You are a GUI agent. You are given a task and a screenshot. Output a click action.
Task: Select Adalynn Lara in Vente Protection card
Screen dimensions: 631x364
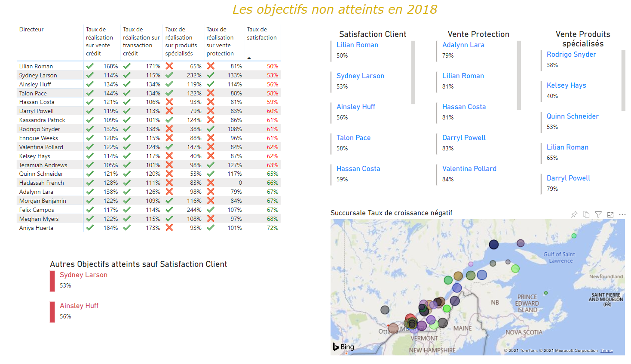(463, 45)
